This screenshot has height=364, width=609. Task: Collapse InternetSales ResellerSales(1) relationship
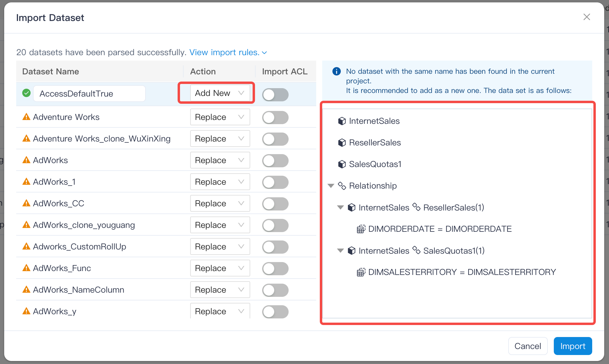pyautogui.click(x=340, y=207)
